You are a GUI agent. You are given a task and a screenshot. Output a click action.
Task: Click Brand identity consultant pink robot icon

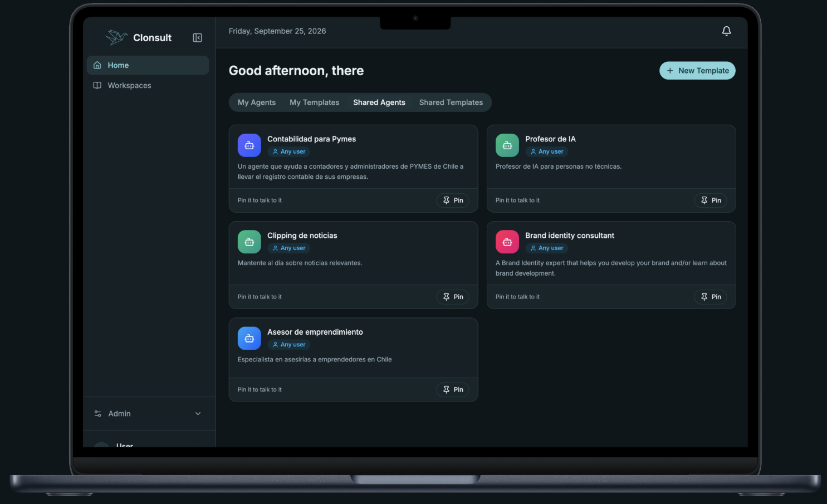point(507,242)
